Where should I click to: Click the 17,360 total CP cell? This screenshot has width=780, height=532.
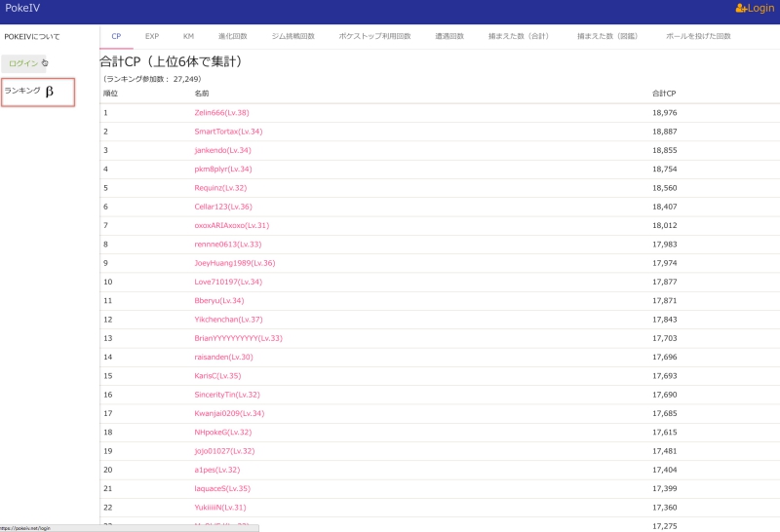point(665,508)
